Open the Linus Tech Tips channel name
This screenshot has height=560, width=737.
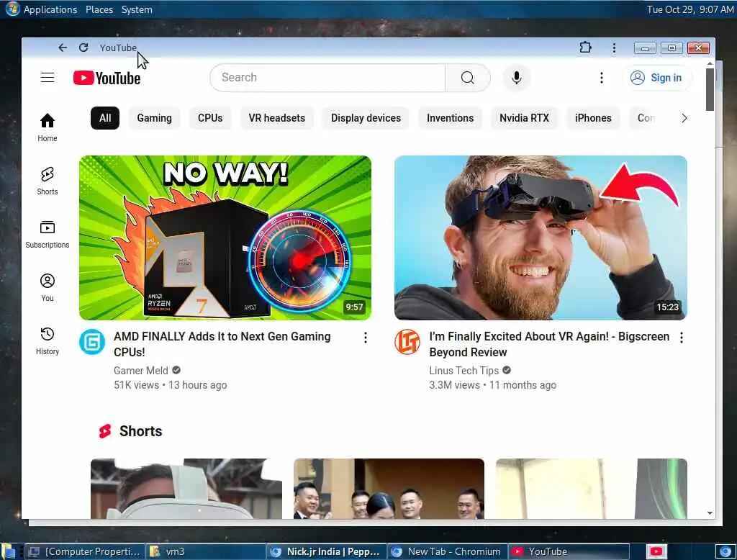click(464, 371)
